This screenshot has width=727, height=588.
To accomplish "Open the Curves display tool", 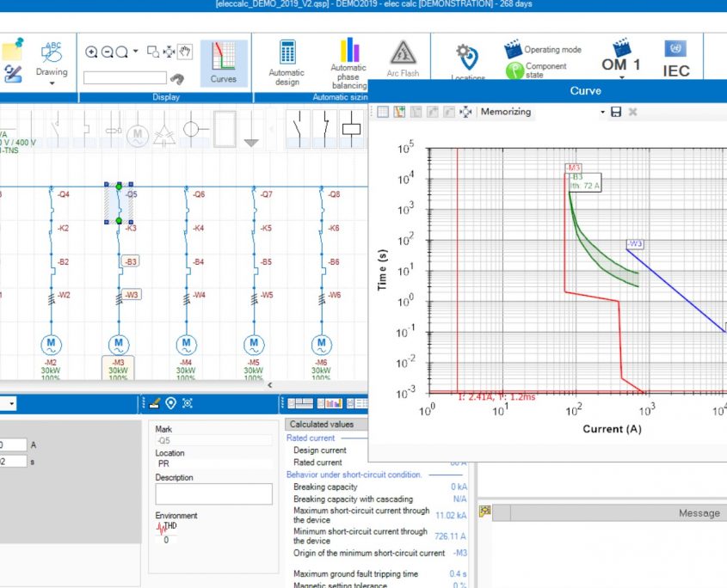I will pos(224,63).
